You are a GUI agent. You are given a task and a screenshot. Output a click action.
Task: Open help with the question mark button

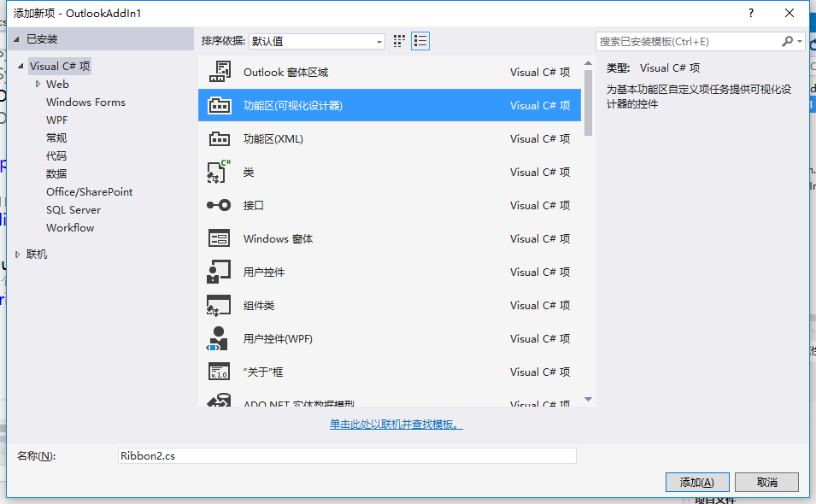click(750, 13)
